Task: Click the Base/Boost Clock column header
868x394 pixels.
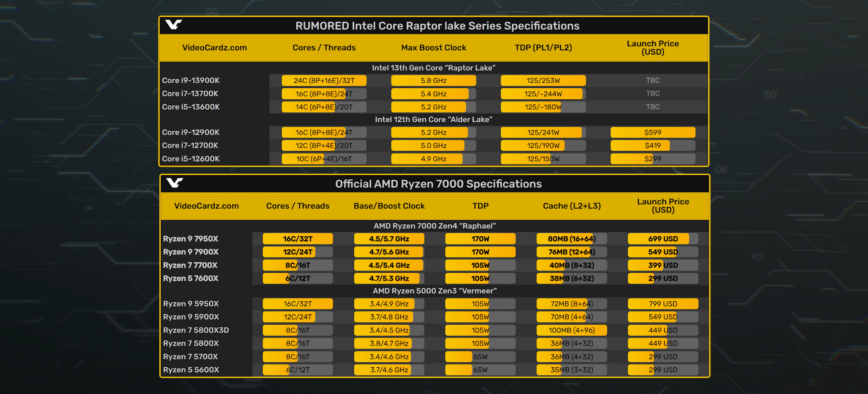Action: point(389,206)
